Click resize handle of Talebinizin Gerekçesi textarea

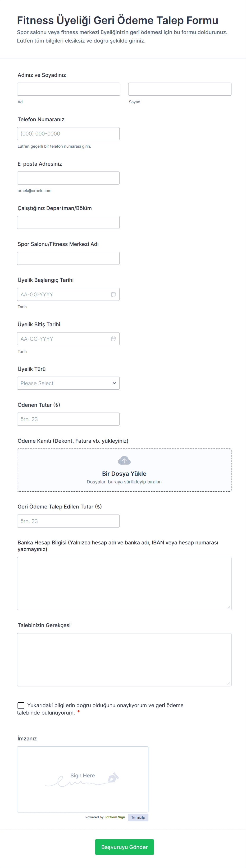click(229, 684)
